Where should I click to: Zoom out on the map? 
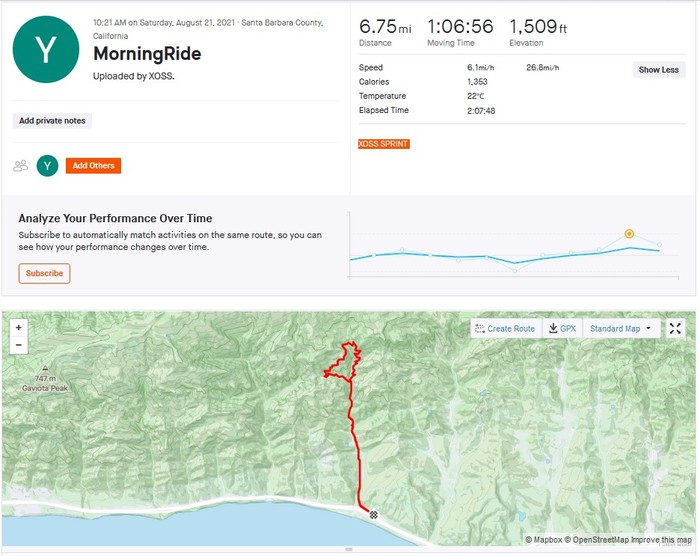click(19, 345)
